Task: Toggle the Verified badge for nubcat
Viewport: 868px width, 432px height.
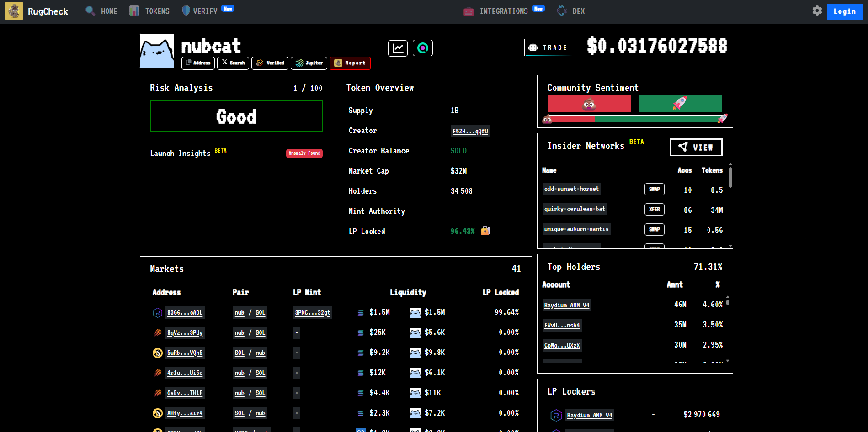Action: (x=270, y=63)
